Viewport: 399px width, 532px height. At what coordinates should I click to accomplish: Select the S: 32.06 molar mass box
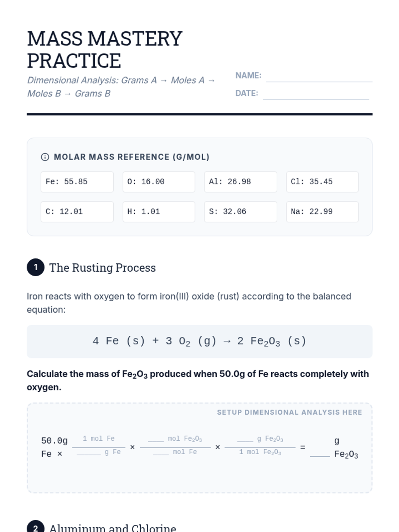(x=240, y=212)
